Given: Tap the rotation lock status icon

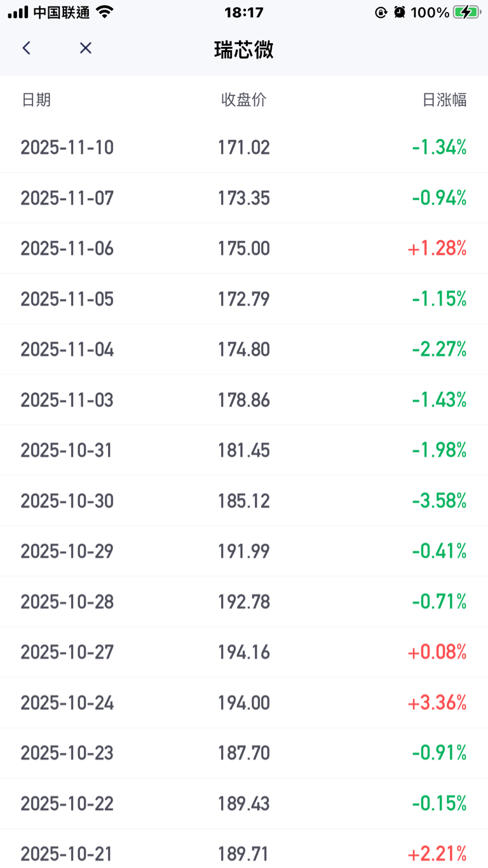Looking at the screenshot, I should click(381, 12).
